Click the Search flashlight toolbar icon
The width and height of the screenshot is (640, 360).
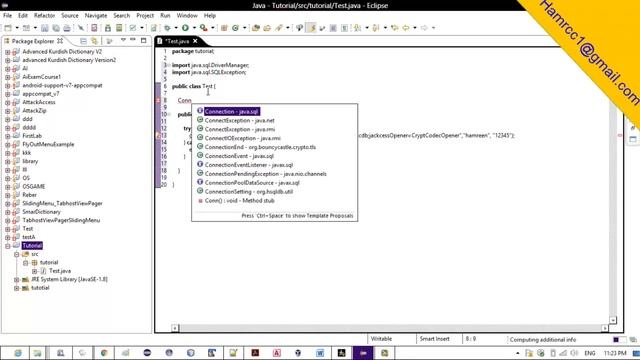click(x=279, y=28)
